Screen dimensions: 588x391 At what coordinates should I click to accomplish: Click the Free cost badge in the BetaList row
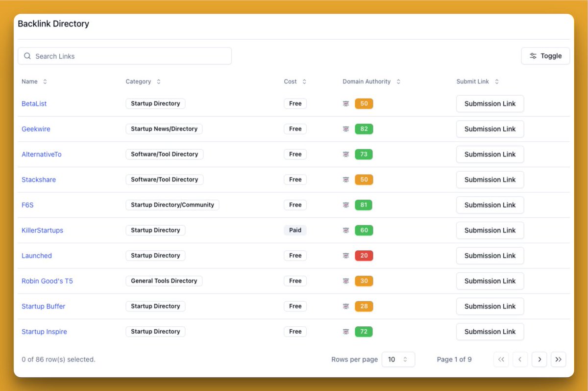[295, 104]
